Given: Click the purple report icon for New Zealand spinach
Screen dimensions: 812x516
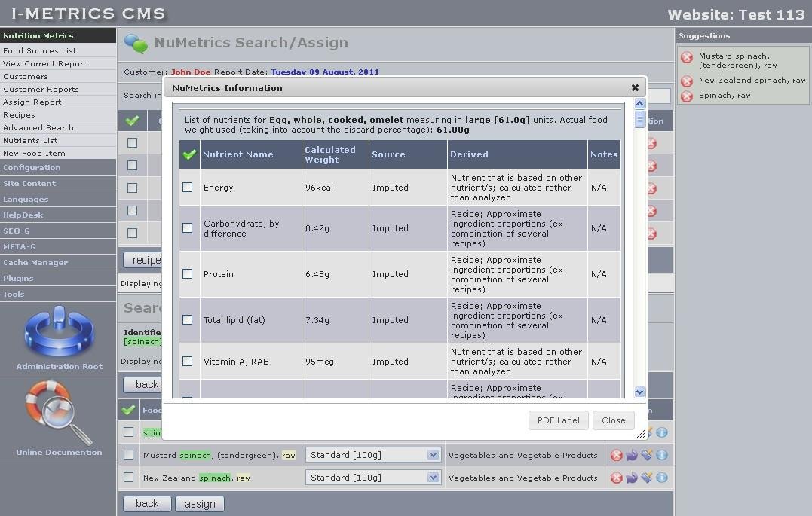Looking at the screenshot, I should coord(633,477).
